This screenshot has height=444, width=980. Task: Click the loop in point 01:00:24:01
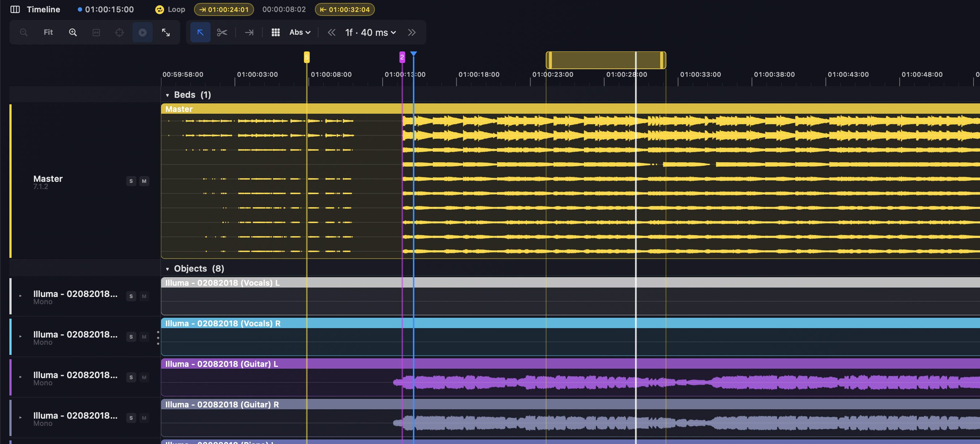point(224,9)
